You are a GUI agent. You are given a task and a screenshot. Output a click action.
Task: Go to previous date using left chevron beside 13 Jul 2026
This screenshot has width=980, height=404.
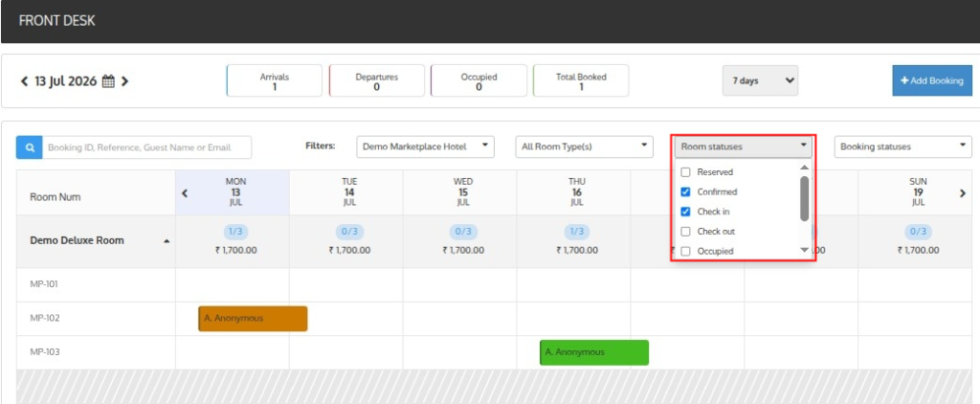(x=24, y=81)
